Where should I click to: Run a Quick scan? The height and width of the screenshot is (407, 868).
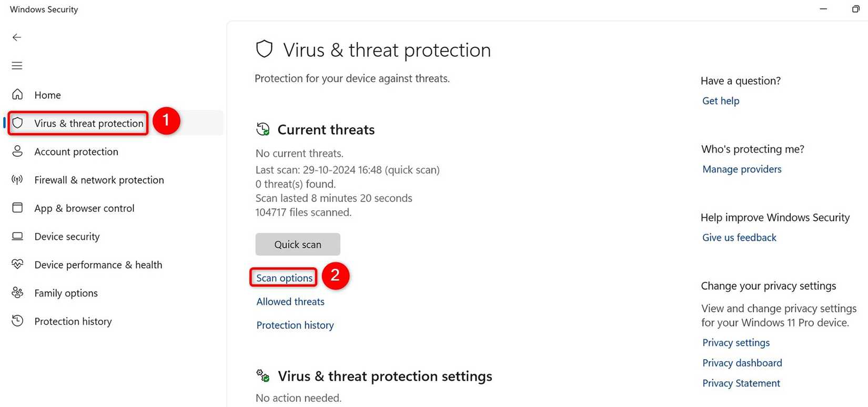297,244
